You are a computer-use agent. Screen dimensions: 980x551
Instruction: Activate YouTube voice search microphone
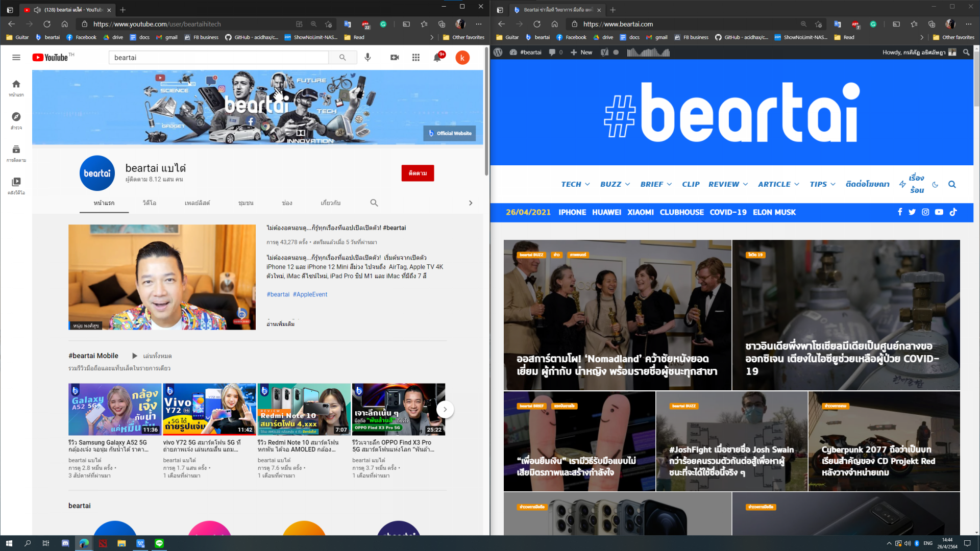tap(367, 58)
